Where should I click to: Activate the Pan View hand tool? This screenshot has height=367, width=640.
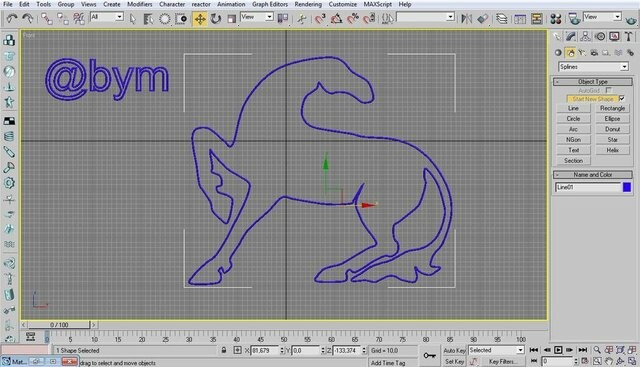coord(609,361)
